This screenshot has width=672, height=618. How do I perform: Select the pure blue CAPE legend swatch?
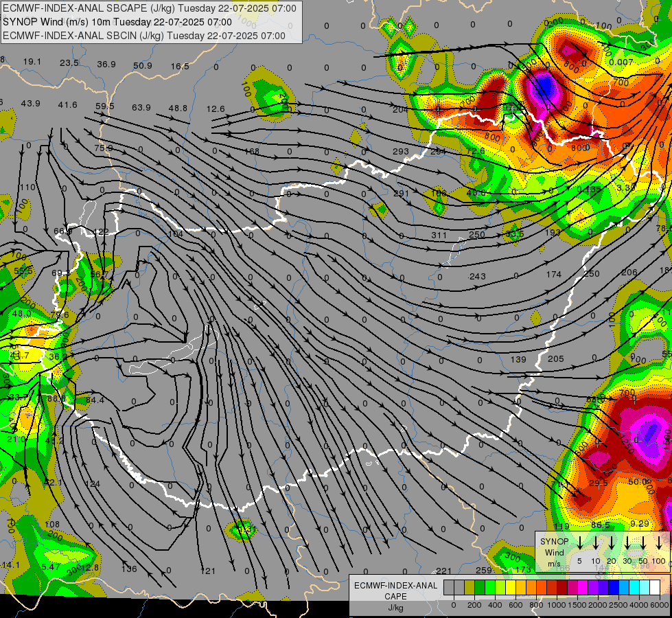click(613, 588)
